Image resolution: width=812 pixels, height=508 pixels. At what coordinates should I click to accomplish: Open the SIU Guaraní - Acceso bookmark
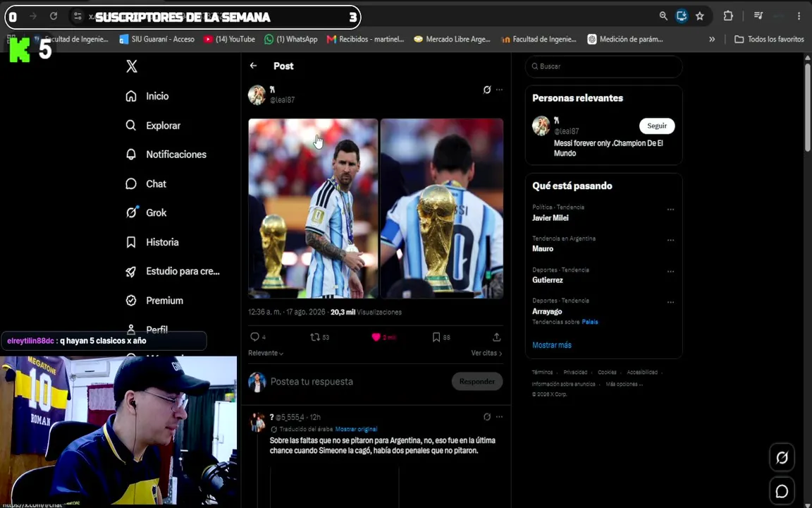157,40
